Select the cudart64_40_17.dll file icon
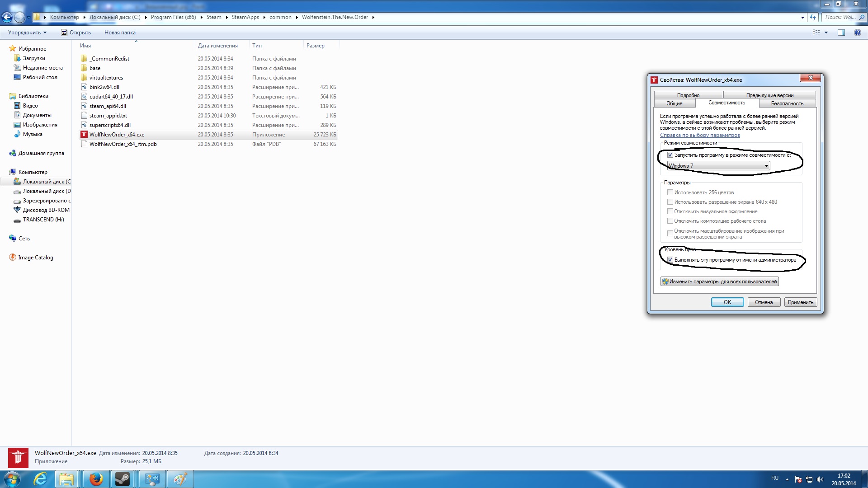Image resolution: width=868 pixels, height=488 pixels. (x=84, y=97)
